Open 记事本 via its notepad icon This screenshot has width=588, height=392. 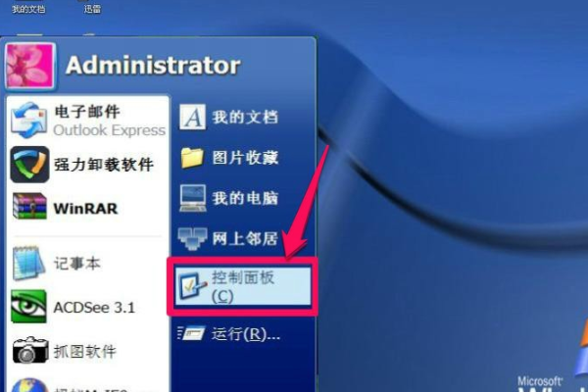click(x=28, y=263)
